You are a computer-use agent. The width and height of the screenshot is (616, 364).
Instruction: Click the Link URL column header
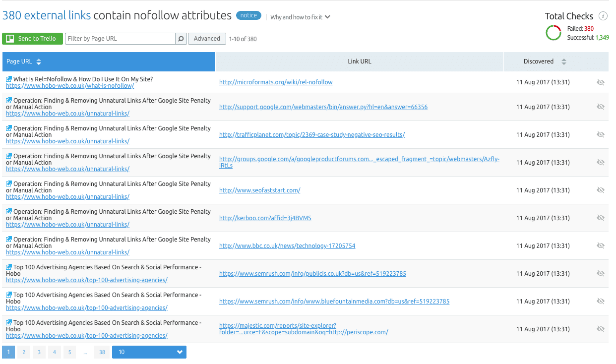[360, 61]
